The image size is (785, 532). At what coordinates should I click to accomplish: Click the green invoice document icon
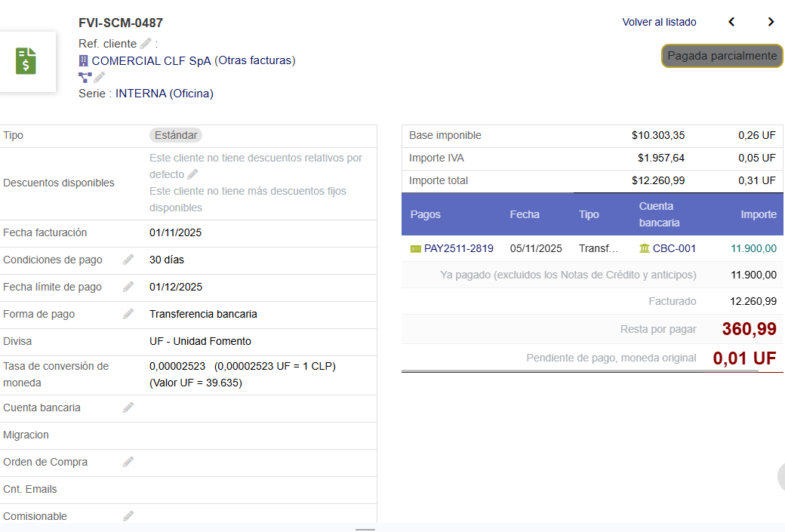(x=26, y=61)
